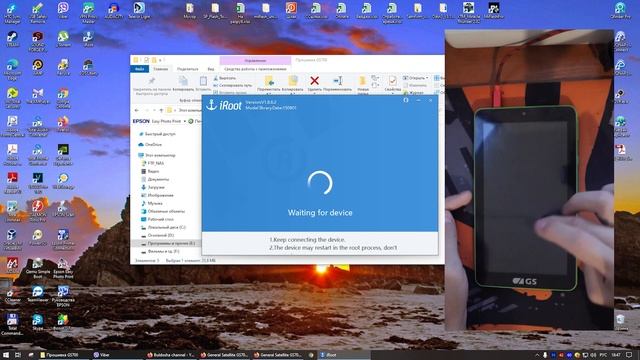Click the microphone icon in the system tray
Screen dimensions: 640x360
click(544, 355)
